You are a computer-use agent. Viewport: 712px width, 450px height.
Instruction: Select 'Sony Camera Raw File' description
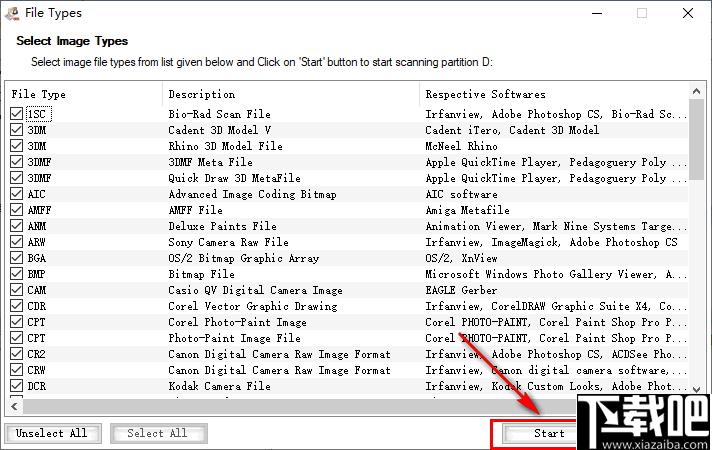pos(228,242)
